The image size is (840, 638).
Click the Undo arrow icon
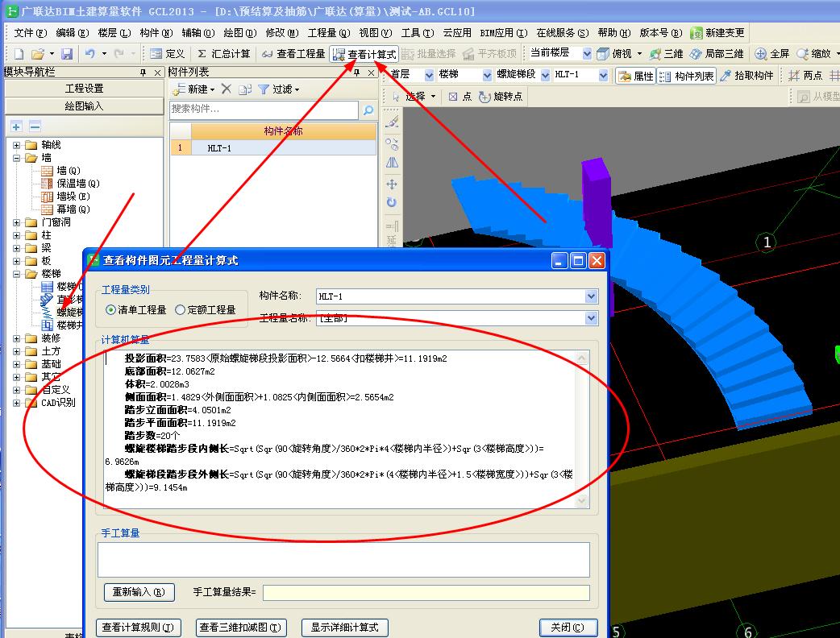tap(90, 53)
